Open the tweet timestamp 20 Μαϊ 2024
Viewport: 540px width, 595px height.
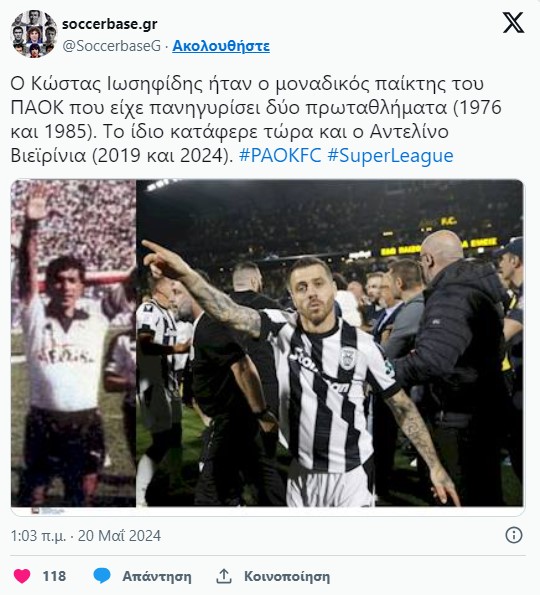pos(119,536)
